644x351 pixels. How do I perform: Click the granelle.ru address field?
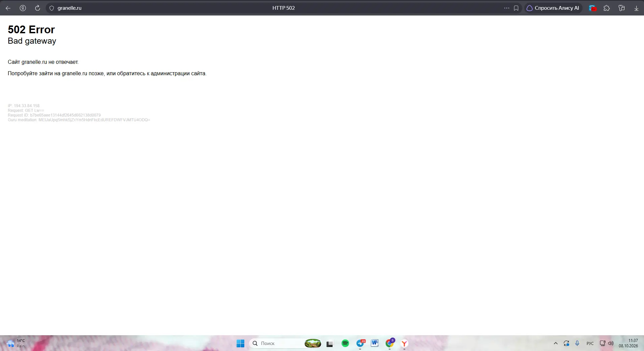[69, 8]
